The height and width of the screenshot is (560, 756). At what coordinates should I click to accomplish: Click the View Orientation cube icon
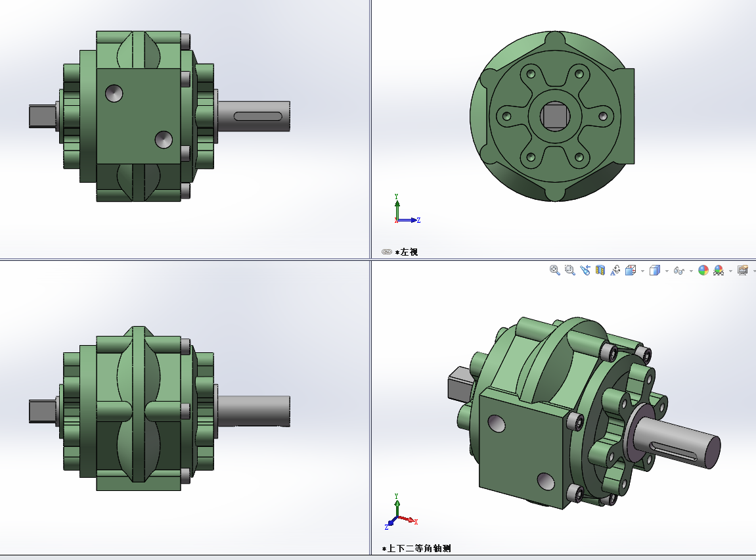[x=631, y=270]
